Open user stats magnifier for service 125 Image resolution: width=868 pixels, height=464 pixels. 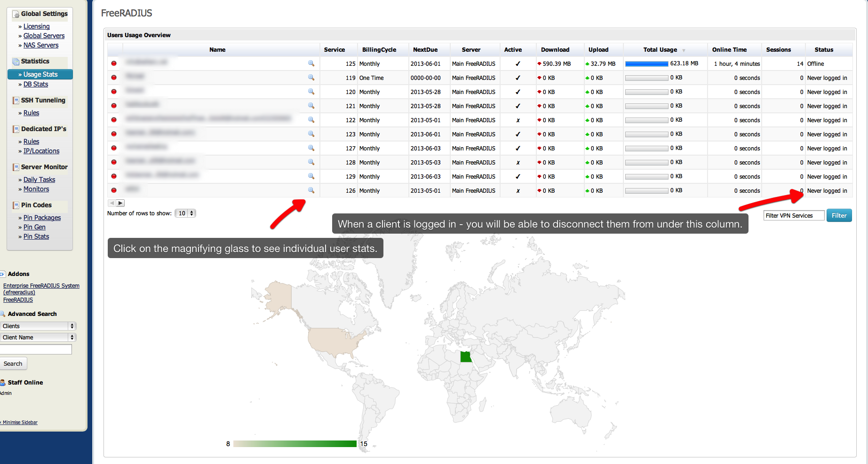tap(311, 63)
